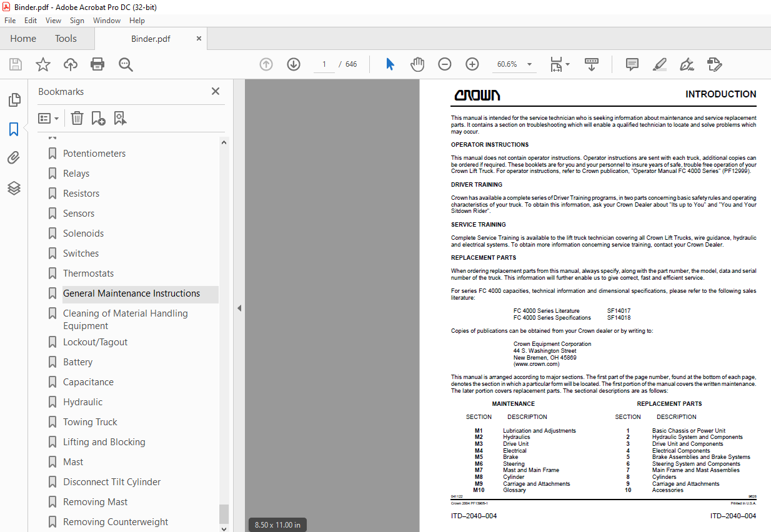Screen dimensions: 771x532
Task: Zoom out with the minus icon
Action: (x=444, y=64)
